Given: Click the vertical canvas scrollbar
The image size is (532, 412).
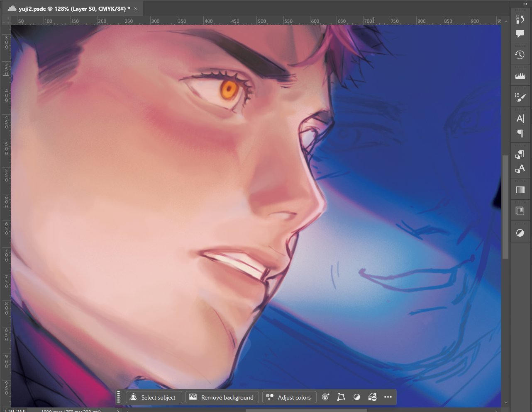Looking at the screenshot, I should coord(505,207).
